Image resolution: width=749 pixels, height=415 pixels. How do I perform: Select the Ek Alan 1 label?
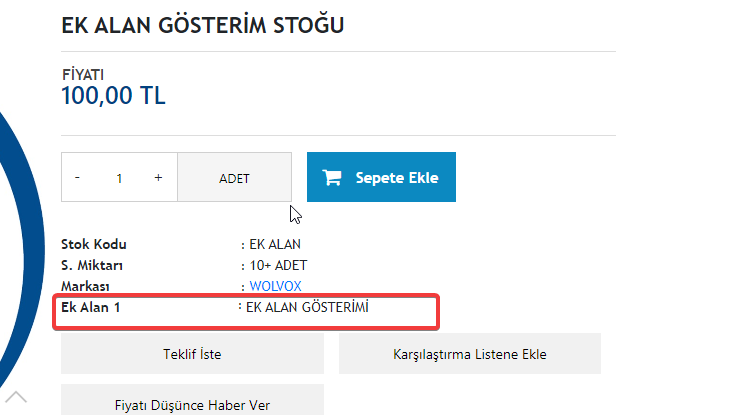coord(91,307)
